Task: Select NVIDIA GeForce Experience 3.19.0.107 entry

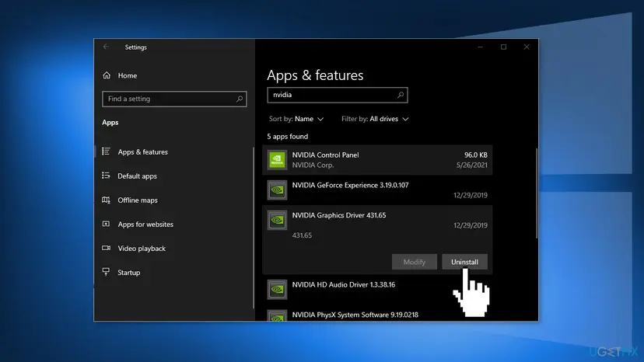Action: (x=377, y=190)
